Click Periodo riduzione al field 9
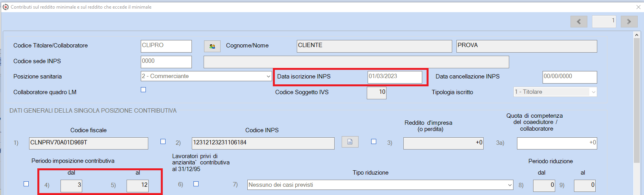This screenshot has width=644, height=195. (x=585, y=186)
